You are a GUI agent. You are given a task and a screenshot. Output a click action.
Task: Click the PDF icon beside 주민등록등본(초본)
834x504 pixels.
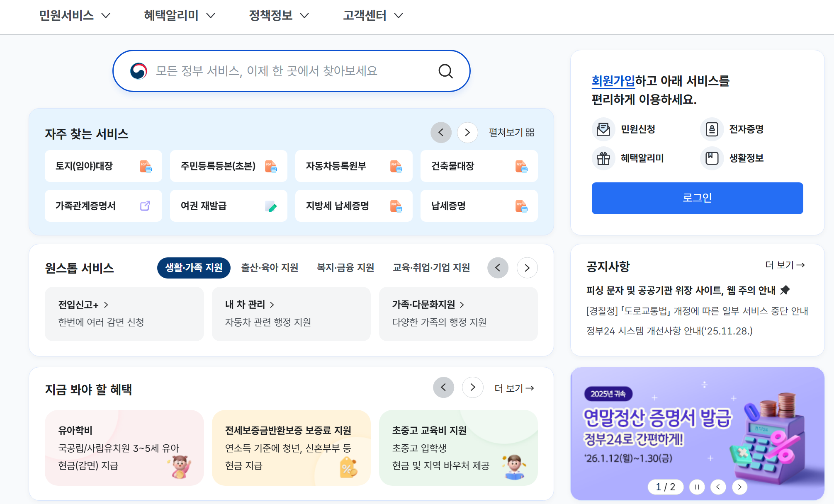tap(271, 166)
